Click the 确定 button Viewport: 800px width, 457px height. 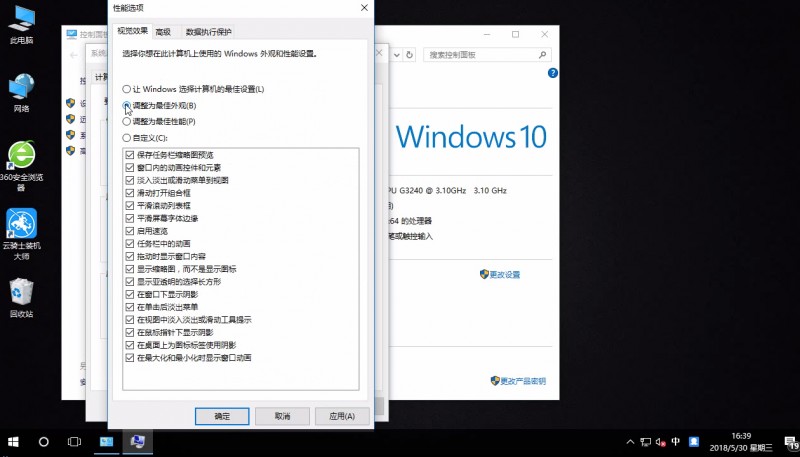pos(222,416)
